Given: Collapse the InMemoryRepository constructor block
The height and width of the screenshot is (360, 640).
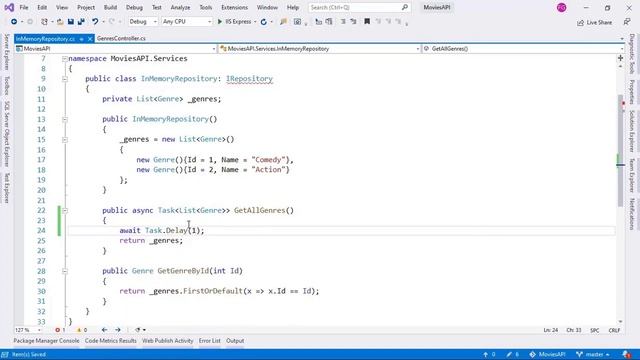Looking at the screenshot, I should click(64, 120).
